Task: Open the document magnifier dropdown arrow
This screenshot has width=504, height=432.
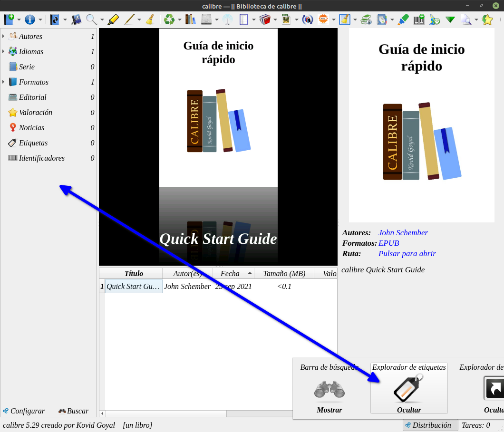Action: [x=476, y=20]
